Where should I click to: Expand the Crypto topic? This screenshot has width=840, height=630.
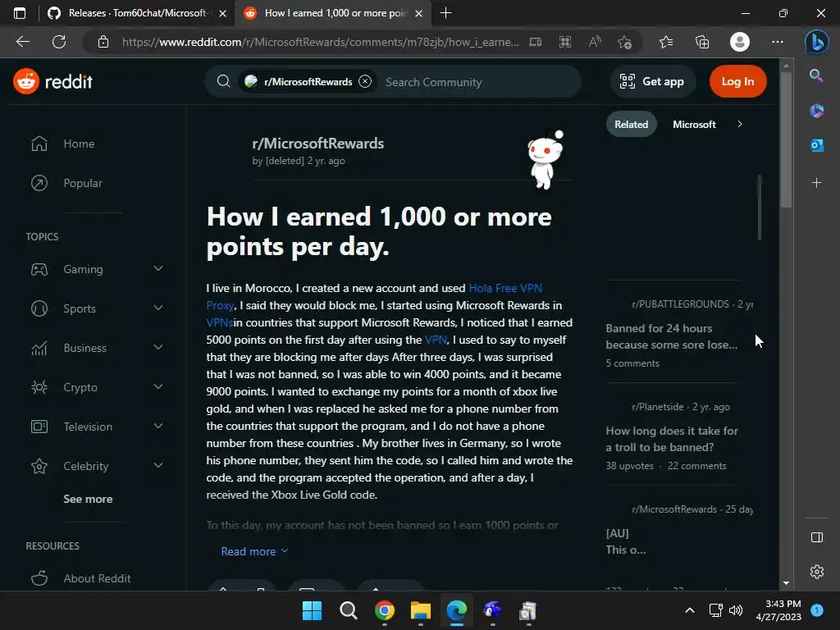click(x=158, y=387)
